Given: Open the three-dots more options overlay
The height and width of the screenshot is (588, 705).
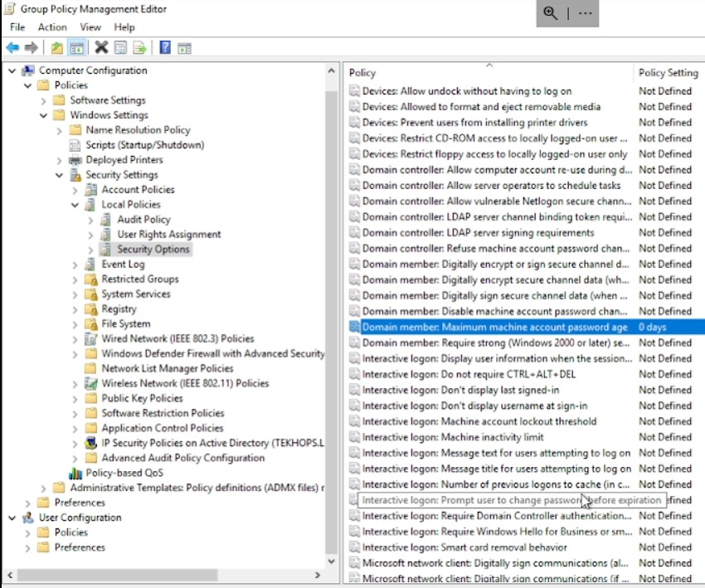Looking at the screenshot, I should point(585,13).
